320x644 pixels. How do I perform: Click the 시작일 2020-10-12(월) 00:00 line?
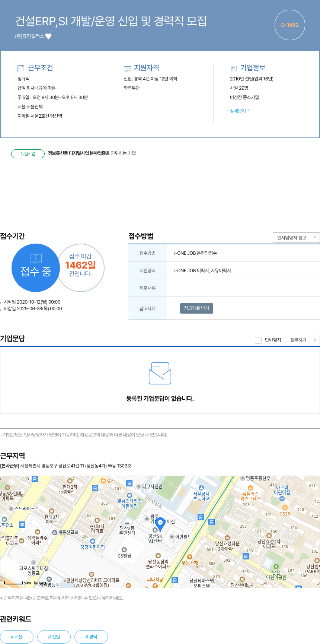coord(32,302)
